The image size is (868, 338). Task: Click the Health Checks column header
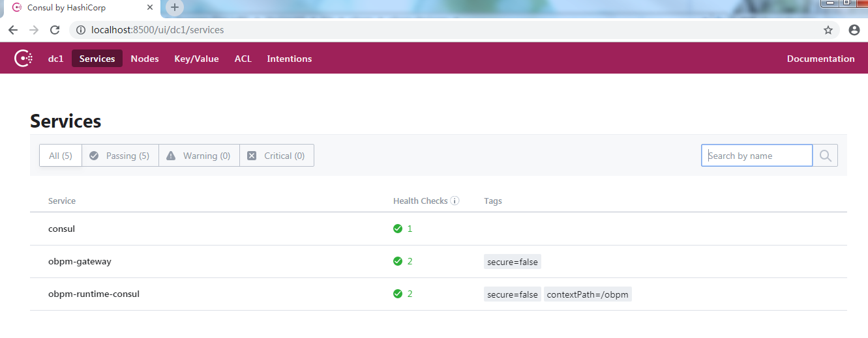pyautogui.click(x=421, y=201)
